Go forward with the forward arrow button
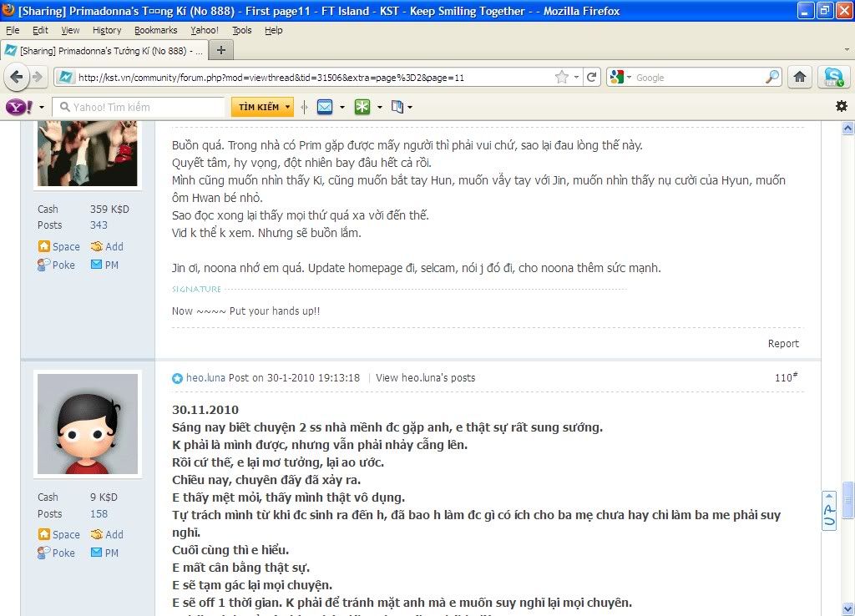This screenshot has height=616, width=855. point(37,78)
